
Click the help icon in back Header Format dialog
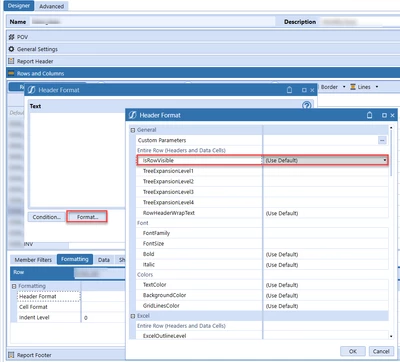point(307,105)
